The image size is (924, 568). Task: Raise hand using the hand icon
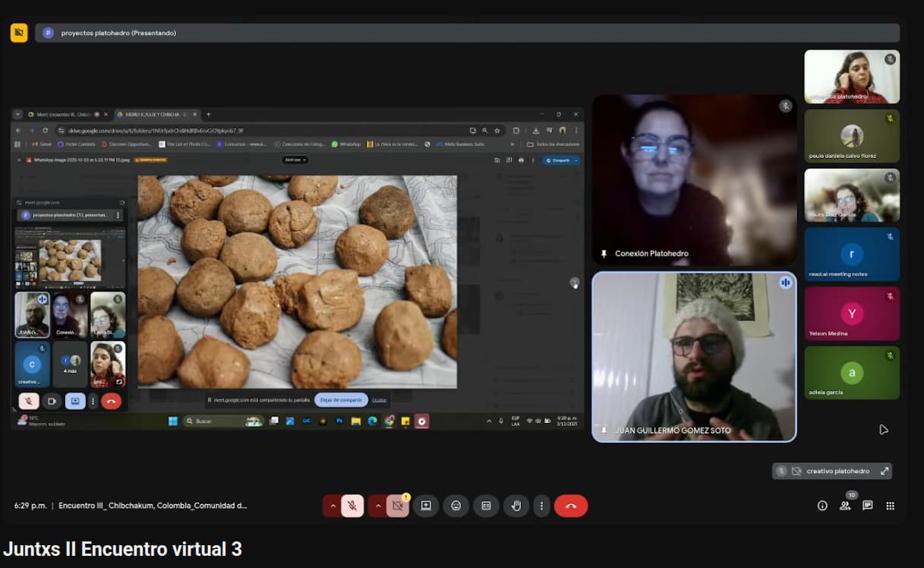[516, 506]
